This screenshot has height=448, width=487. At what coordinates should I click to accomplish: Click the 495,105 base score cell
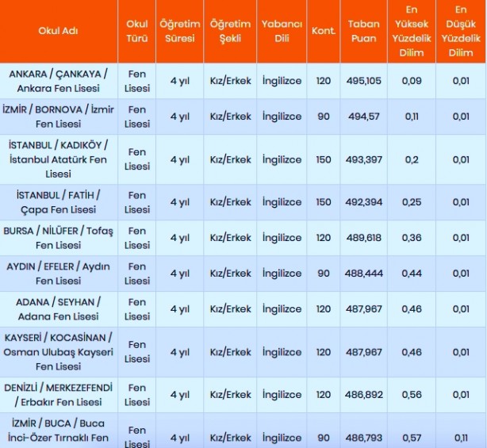(x=363, y=81)
